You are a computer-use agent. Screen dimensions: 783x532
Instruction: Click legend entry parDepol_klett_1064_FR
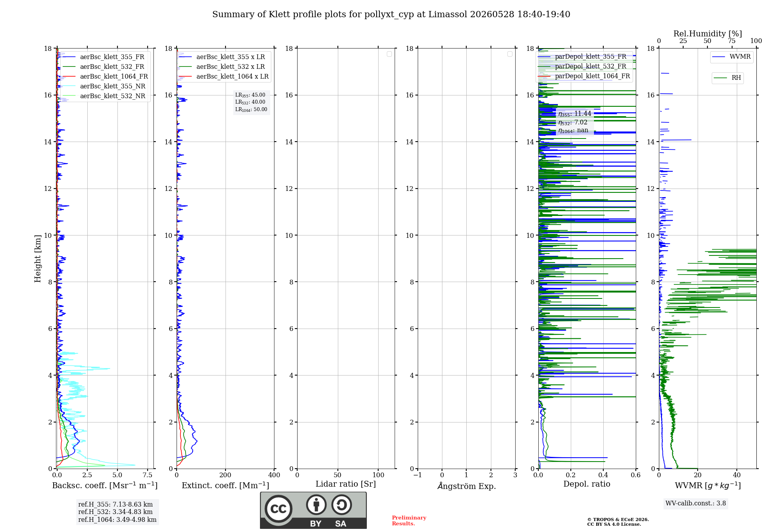[x=585, y=76]
